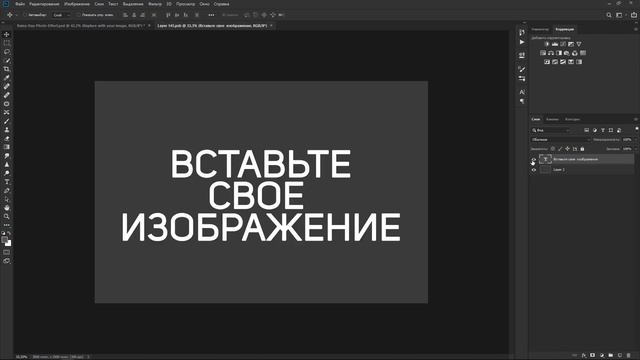Toggle the layer filtering on/off switch
This screenshot has width=640, height=360.
636,130
